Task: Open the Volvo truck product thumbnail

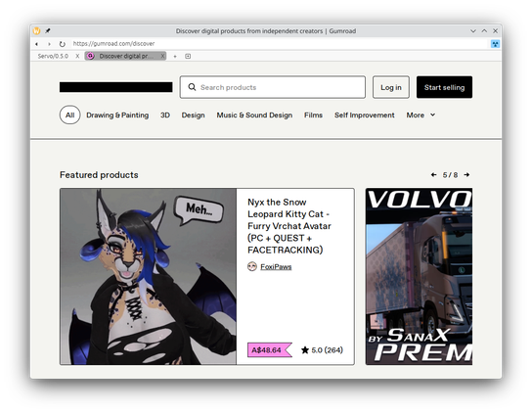Action: coord(419,276)
